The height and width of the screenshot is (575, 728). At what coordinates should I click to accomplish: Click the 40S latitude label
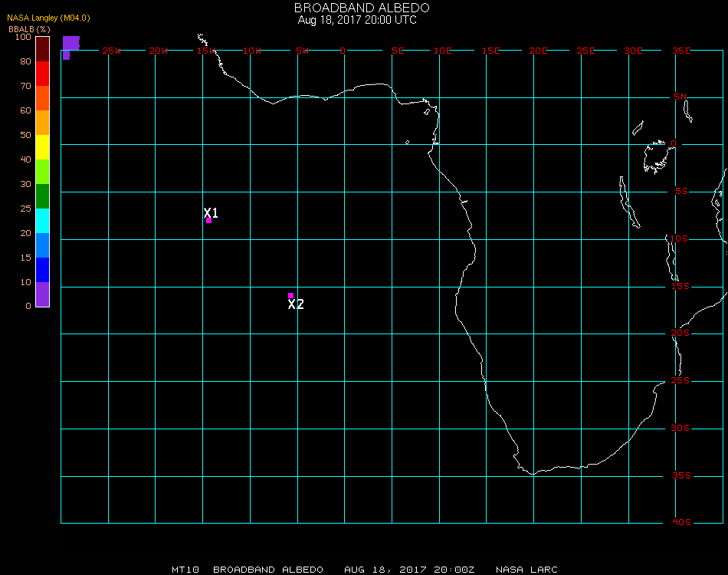pyautogui.click(x=681, y=522)
